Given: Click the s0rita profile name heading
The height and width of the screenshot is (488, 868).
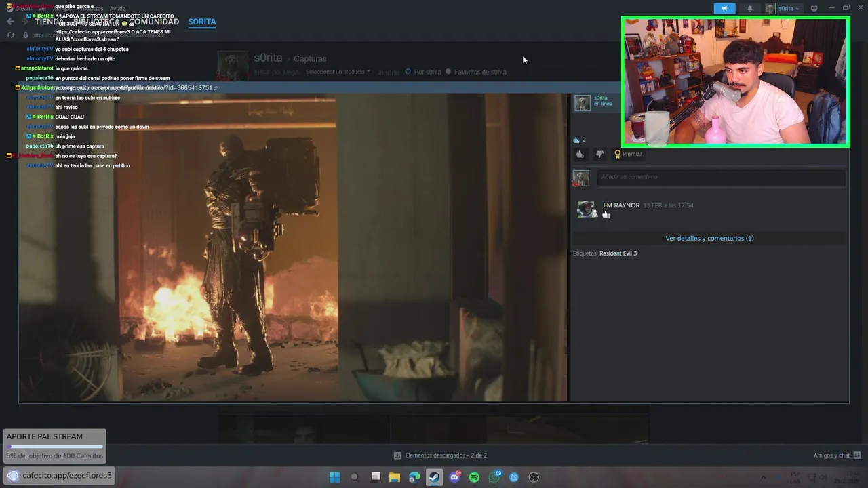Looking at the screenshot, I should 268,58.
